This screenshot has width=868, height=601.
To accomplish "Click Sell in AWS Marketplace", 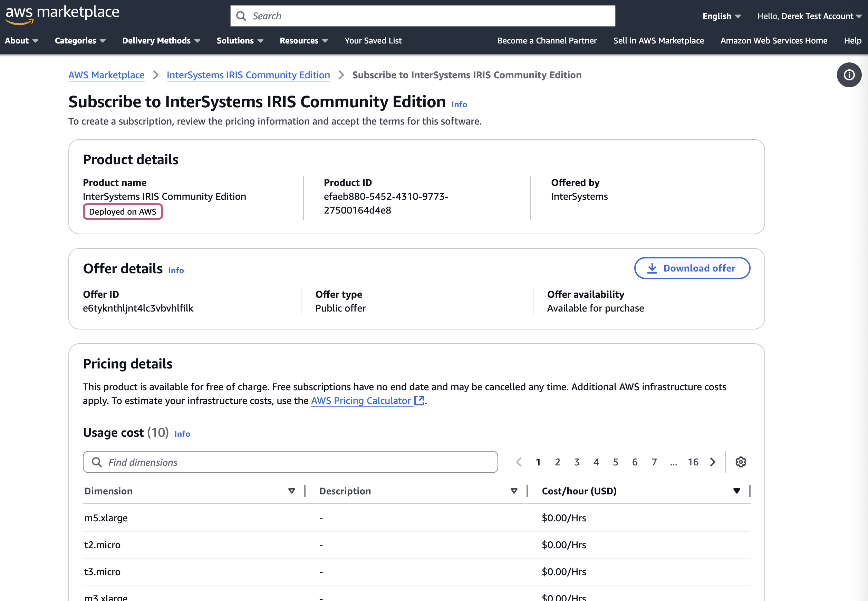I will (658, 41).
